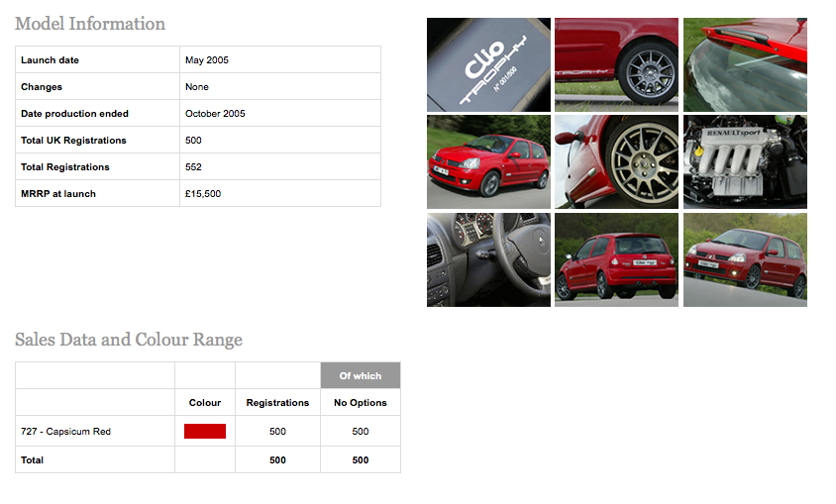Click the 'Total' row label
This screenshot has height=504, width=836.
point(32,459)
